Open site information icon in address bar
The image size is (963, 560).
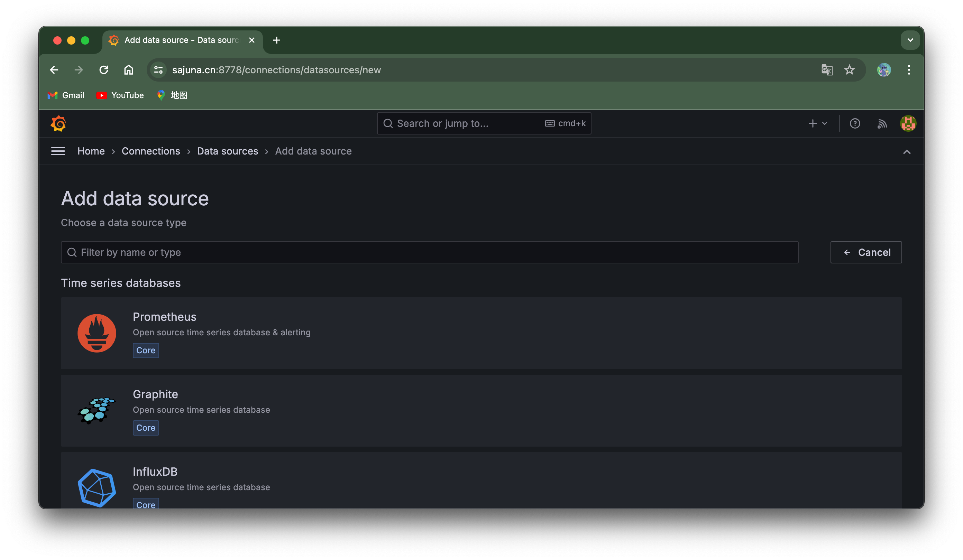coord(158,70)
